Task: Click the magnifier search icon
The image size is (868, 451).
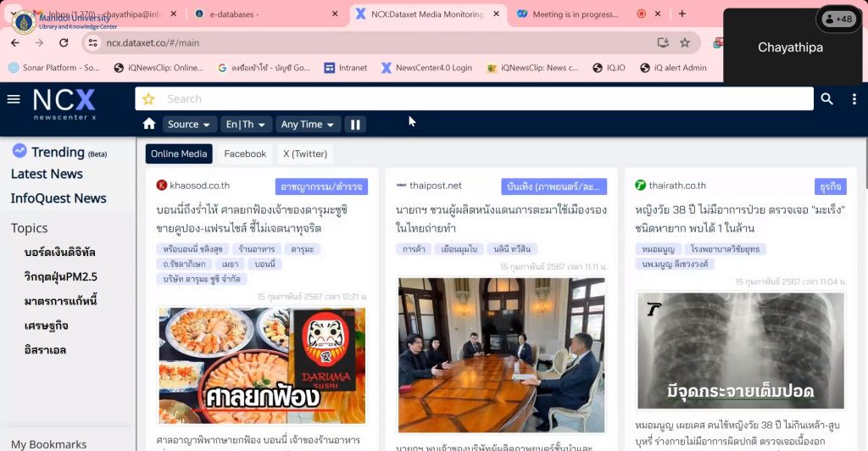Action: (826, 99)
